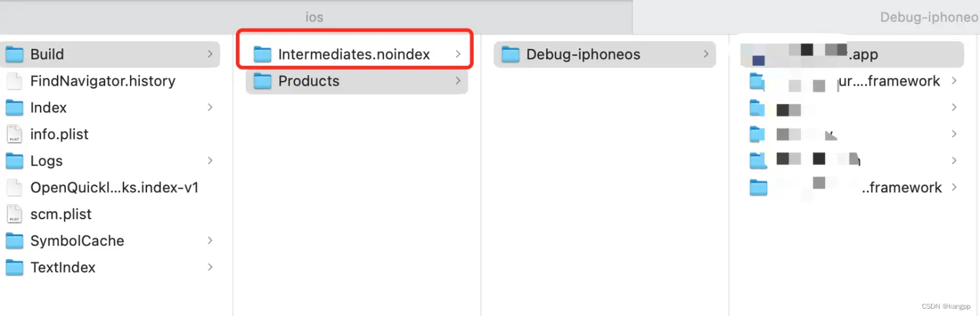
Task: Click the info.plist file icon
Action: (14, 134)
